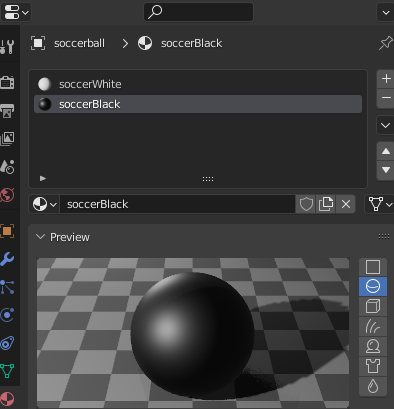Click the soccerBlack material name field
The height and width of the screenshot is (409, 394).
(177, 204)
